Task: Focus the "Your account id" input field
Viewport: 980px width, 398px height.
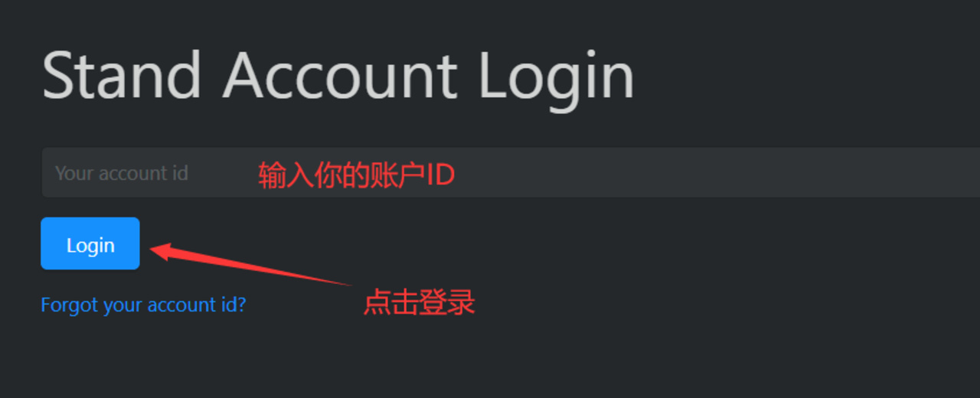Action: point(511,172)
